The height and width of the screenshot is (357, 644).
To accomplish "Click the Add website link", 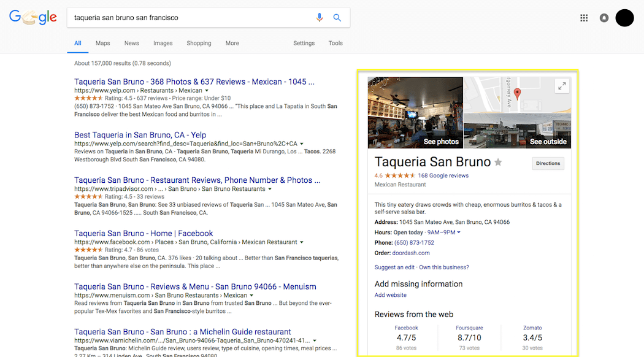I will tap(390, 295).
